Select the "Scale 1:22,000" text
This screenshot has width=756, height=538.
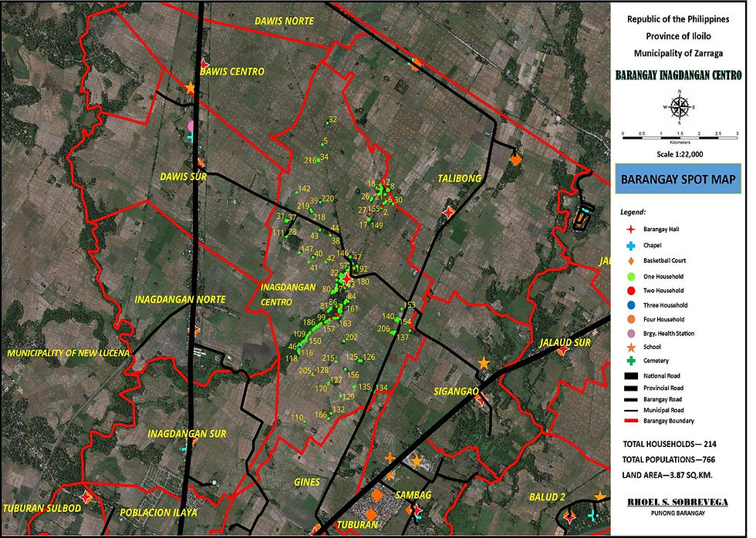pyautogui.click(x=680, y=155)
